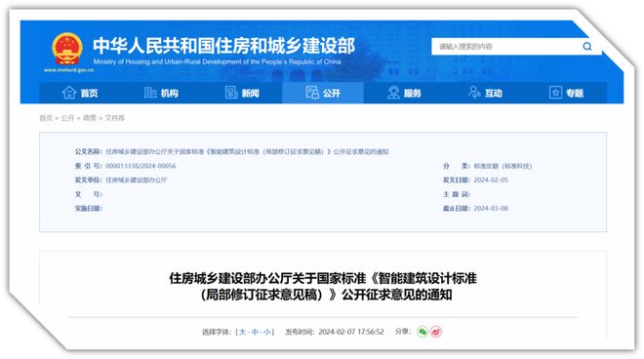The width and height of the screenshot is (644, 359).
Task: Open 文件库 breadcrumb link
Action: pos(114,118)
